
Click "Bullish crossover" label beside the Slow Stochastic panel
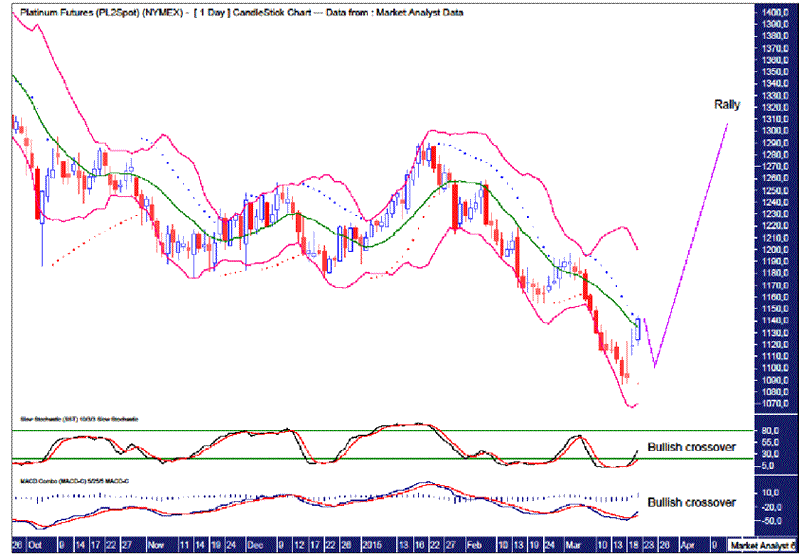tap(691, 447)
